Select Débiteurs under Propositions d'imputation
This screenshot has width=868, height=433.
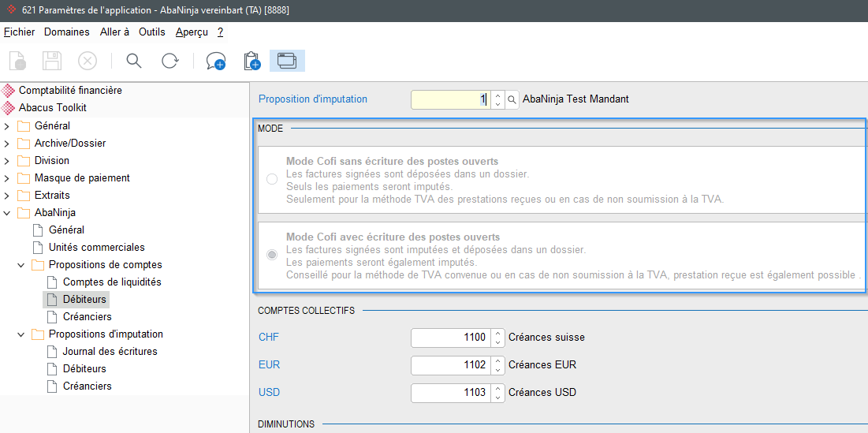(84, 369)
